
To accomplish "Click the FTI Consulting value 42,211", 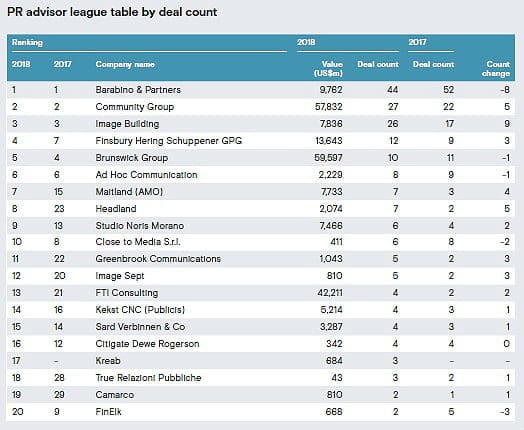I will point(330,293).
